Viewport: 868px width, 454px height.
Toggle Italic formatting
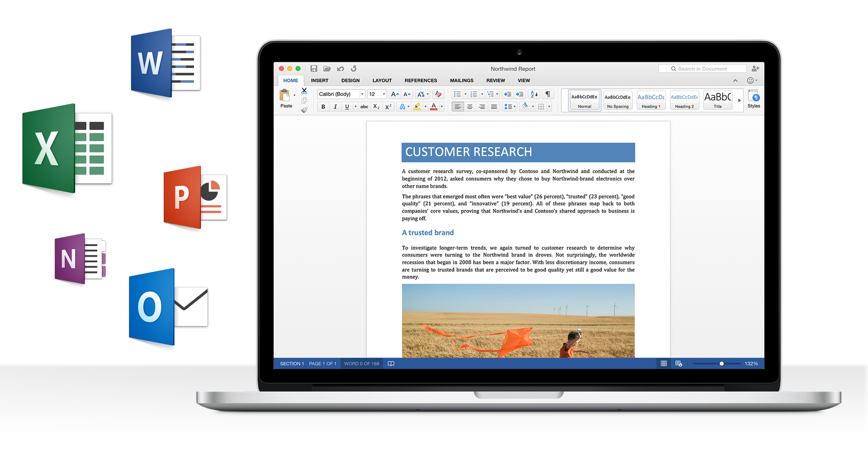tap(335, 107)
